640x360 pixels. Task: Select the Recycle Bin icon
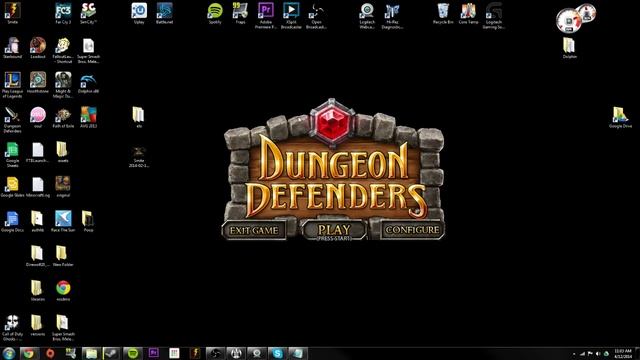pyautogui.click(x=443, y=13)
